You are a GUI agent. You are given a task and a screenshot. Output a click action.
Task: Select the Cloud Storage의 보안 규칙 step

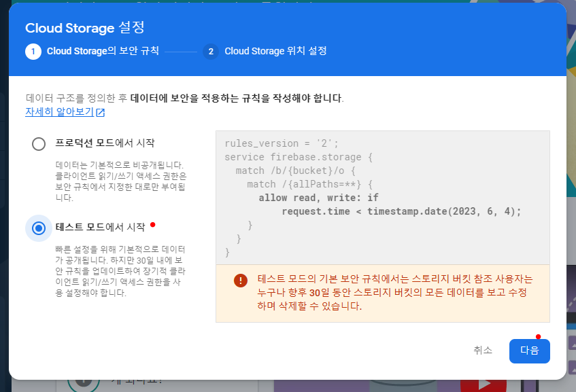[102, 51]
